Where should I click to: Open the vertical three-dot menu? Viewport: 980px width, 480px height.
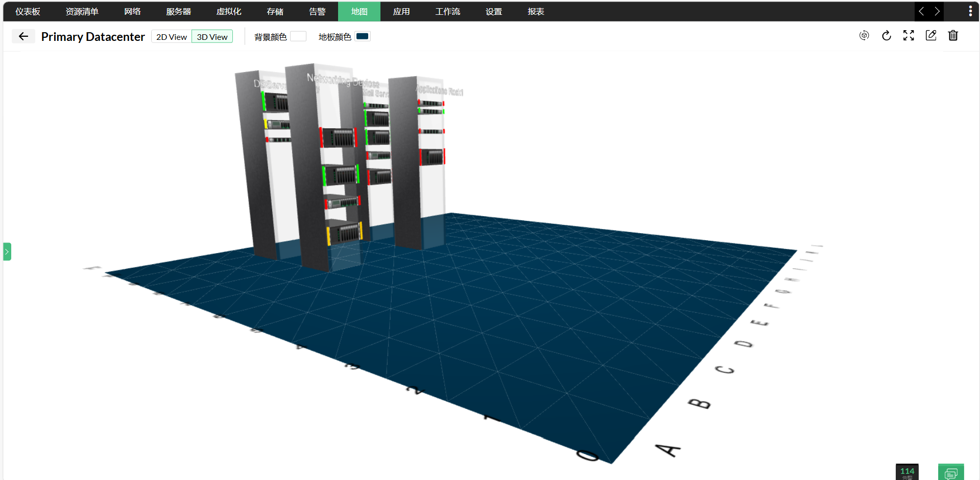(970, 11)
